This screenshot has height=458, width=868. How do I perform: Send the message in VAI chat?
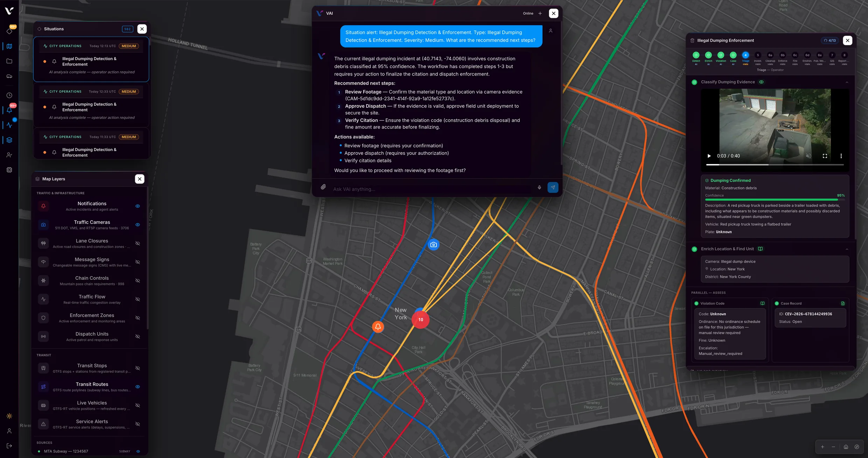click(553, 187)
